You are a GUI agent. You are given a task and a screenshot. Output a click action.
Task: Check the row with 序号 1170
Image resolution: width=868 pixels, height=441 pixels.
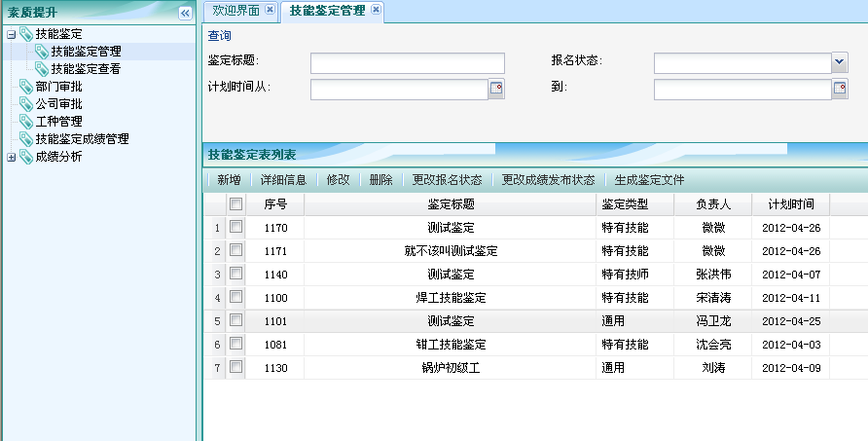(x=235, y=227)
